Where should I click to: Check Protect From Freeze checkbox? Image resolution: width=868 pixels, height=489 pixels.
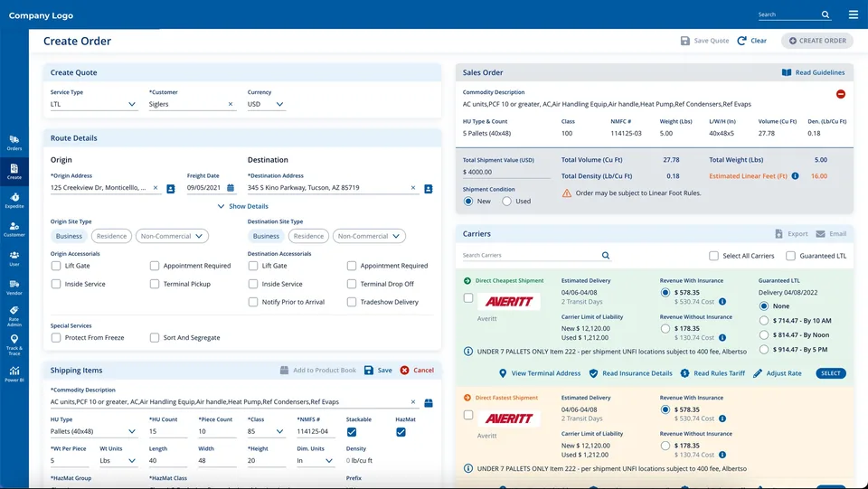pyautogui.click(x=56, y=337)
